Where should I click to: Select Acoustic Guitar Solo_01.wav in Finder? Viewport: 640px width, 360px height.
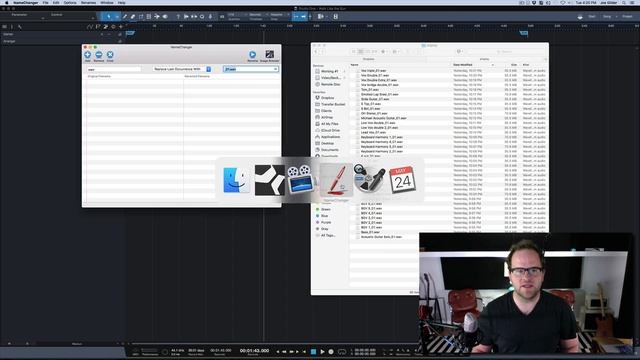tap(381, 237)
